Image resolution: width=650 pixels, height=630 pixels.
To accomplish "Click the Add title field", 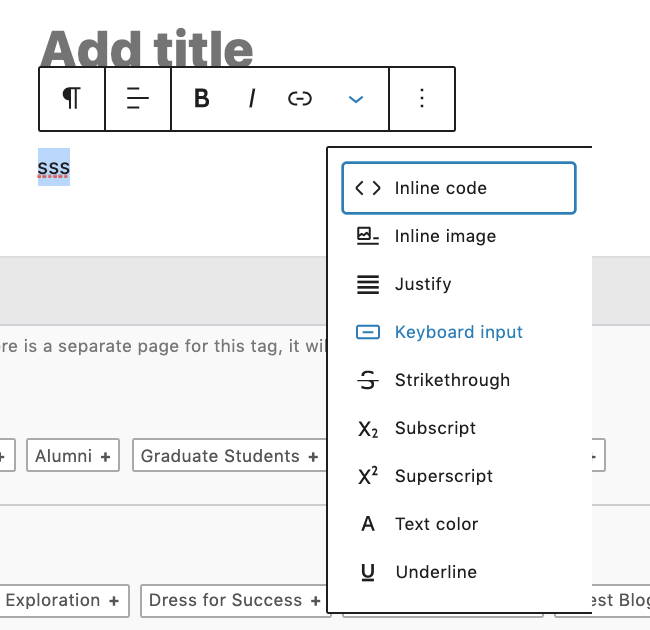I will pos(147,46).
